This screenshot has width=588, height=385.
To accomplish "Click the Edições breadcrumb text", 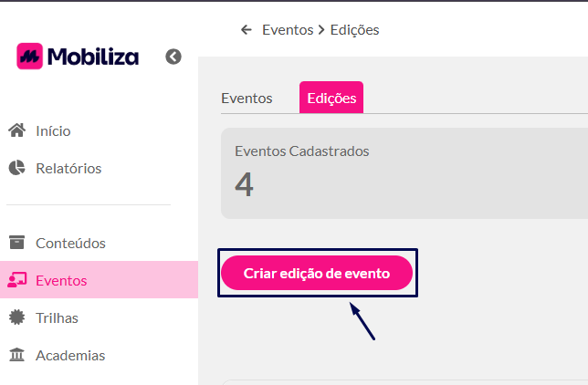I will pos(355,29).
